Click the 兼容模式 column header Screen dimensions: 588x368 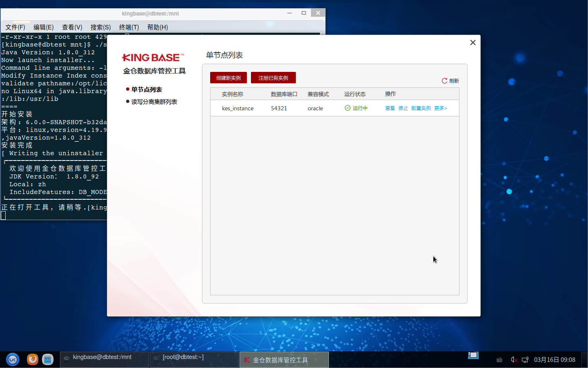(318, 94)
